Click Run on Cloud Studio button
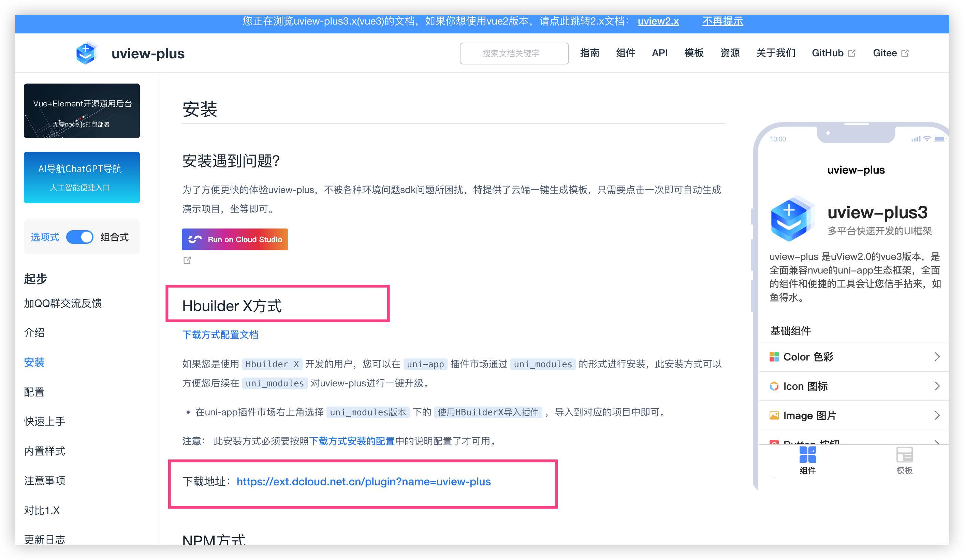This screenshot has height=560, width=964. 235,239
